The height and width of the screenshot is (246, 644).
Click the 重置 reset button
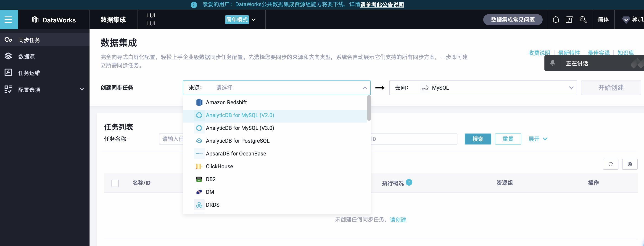tap(508, 139)
